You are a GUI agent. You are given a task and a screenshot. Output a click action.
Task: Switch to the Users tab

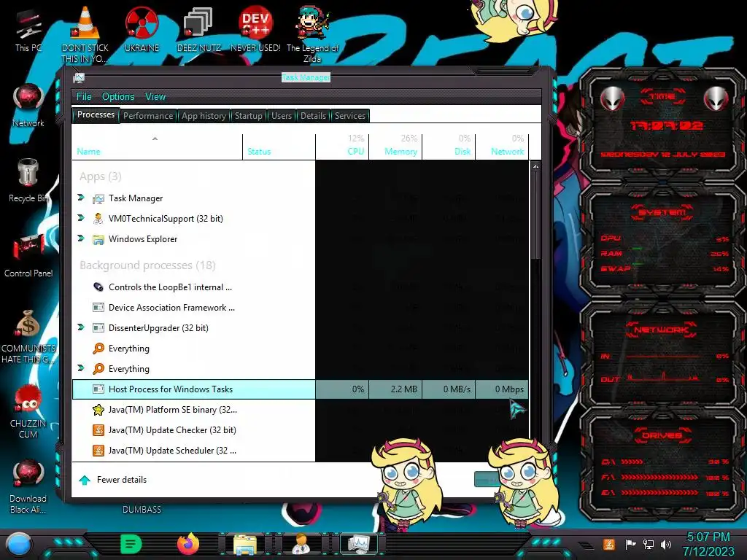pos(282,116)
